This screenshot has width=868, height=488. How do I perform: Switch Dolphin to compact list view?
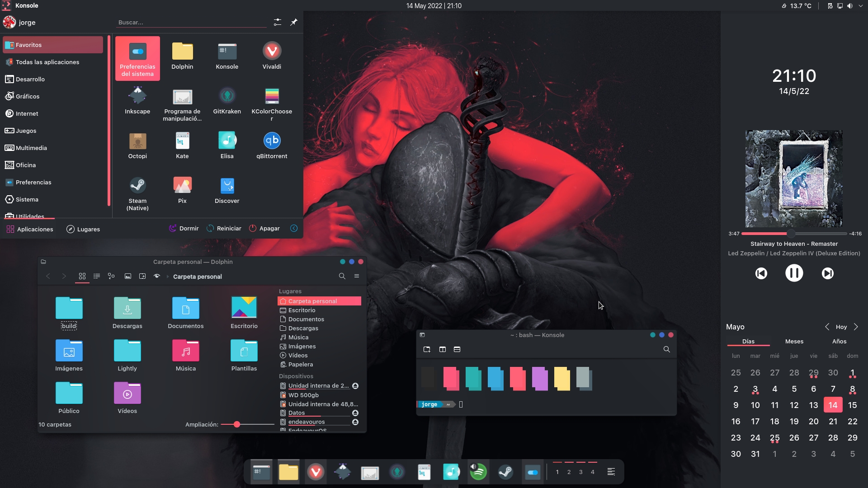point(97,276)
